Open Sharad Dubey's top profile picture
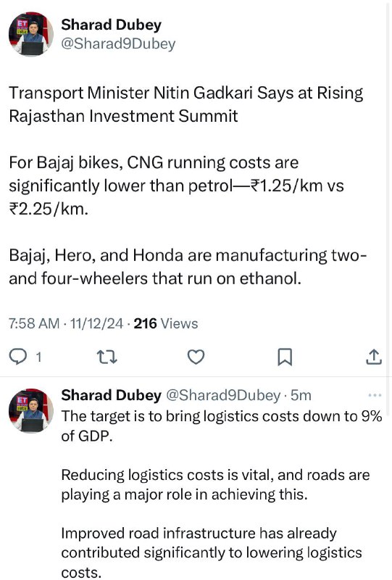 coord(31,34)
